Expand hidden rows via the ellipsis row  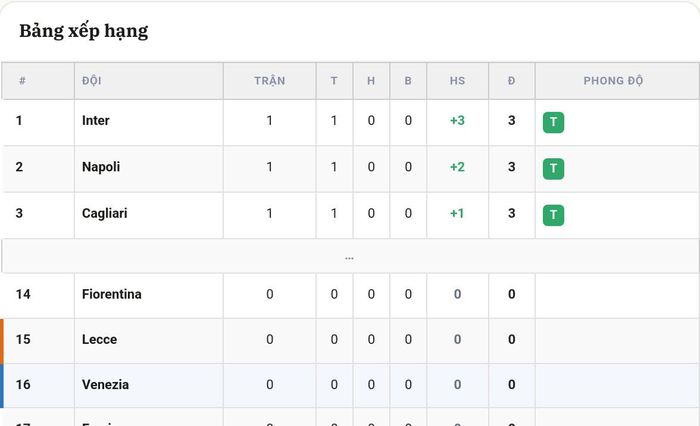(x=350, y=256)
